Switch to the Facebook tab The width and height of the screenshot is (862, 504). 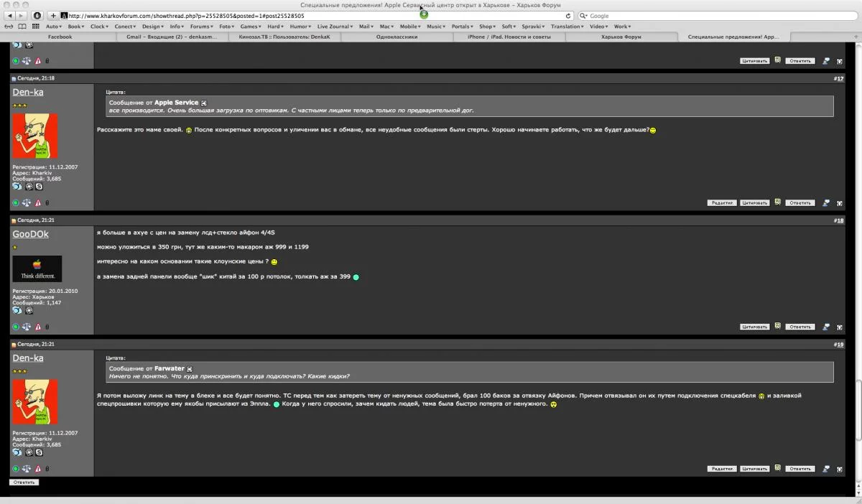60,37
